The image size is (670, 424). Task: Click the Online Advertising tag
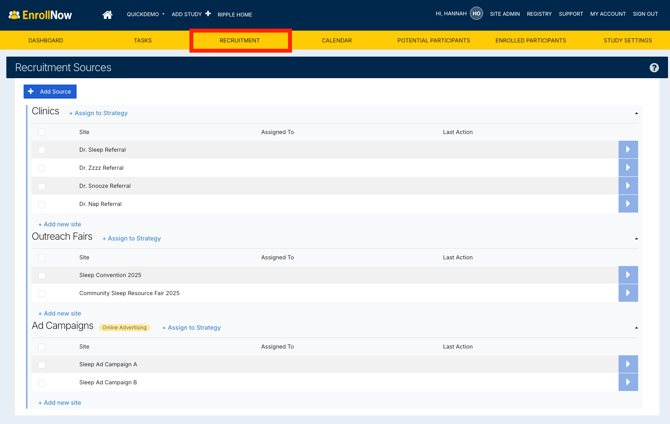[125, 328]
